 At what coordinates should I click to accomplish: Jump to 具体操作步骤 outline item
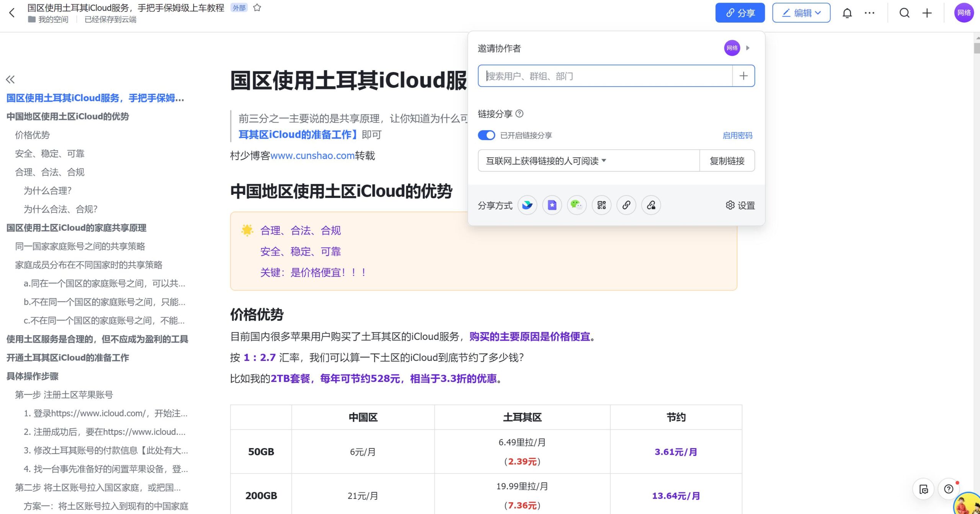[x=32, y=376]
